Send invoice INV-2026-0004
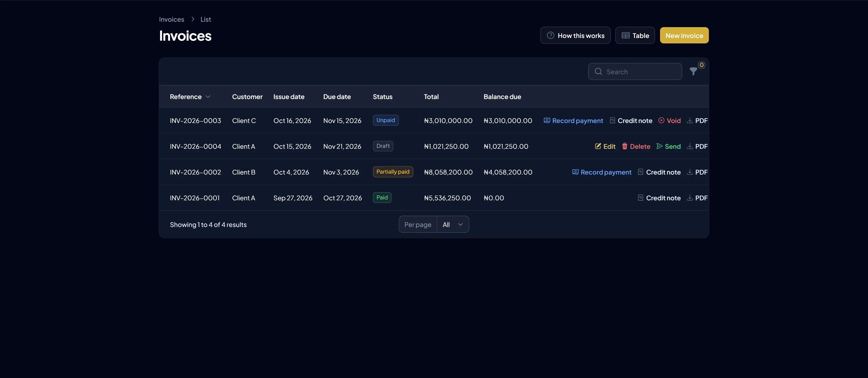 click(669, 146)
